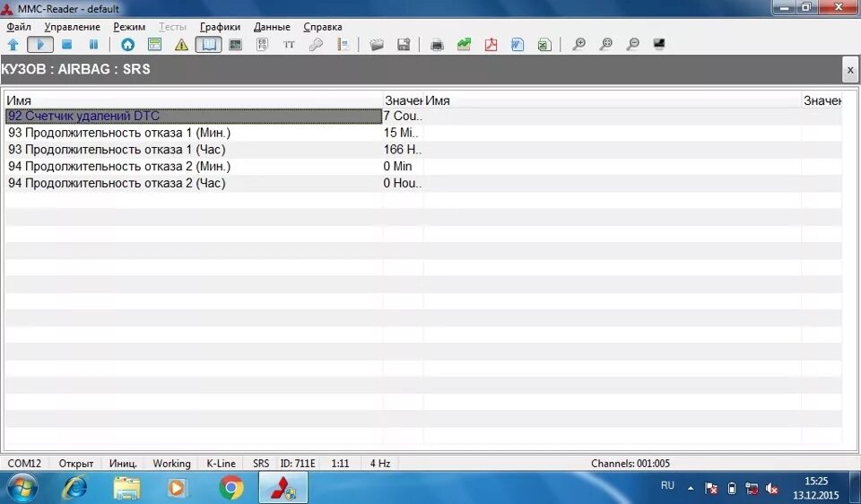The height and width of the screenshot is (504, 861).
Task: Select row 93 Продолжительность отказа 1 (Мин.)
Action: coord(194,133)
